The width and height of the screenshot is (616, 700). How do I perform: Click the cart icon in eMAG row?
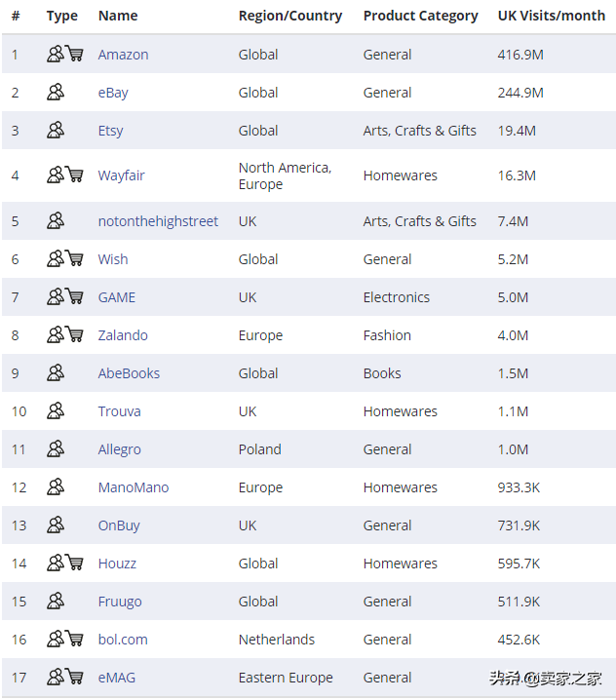(74, 677)
